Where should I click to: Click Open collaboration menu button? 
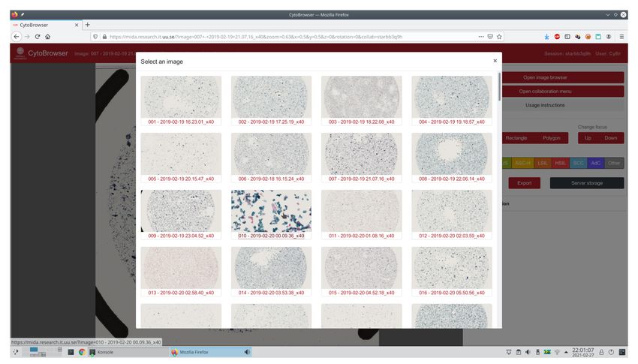(562, 91)
